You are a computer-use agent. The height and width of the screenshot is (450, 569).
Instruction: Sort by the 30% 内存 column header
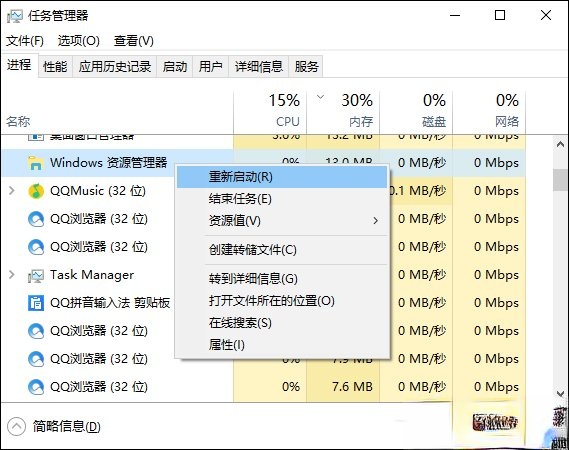pos(343,112)
